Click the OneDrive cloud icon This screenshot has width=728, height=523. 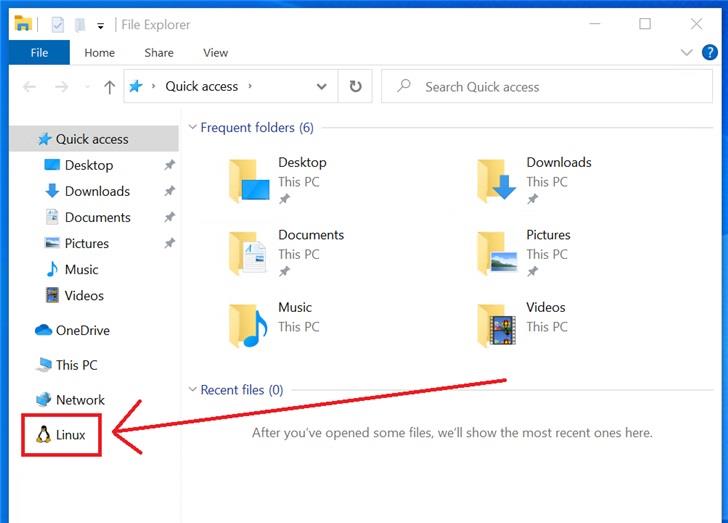[44, 330]
